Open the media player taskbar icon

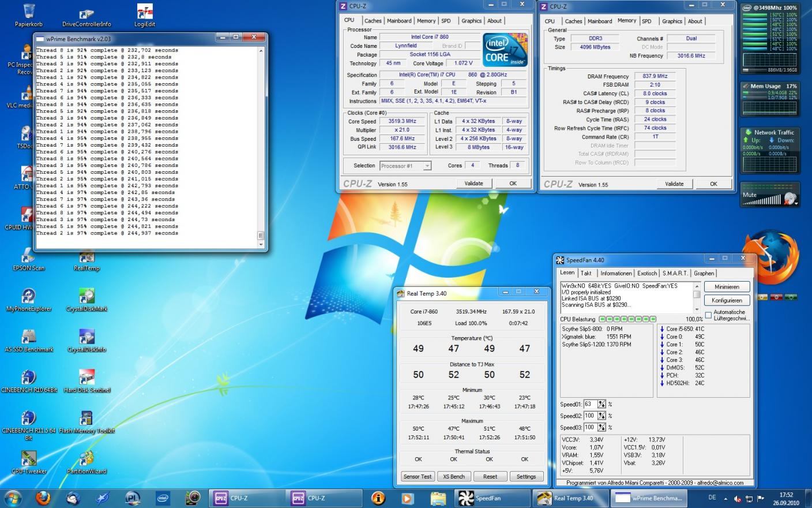407,498
